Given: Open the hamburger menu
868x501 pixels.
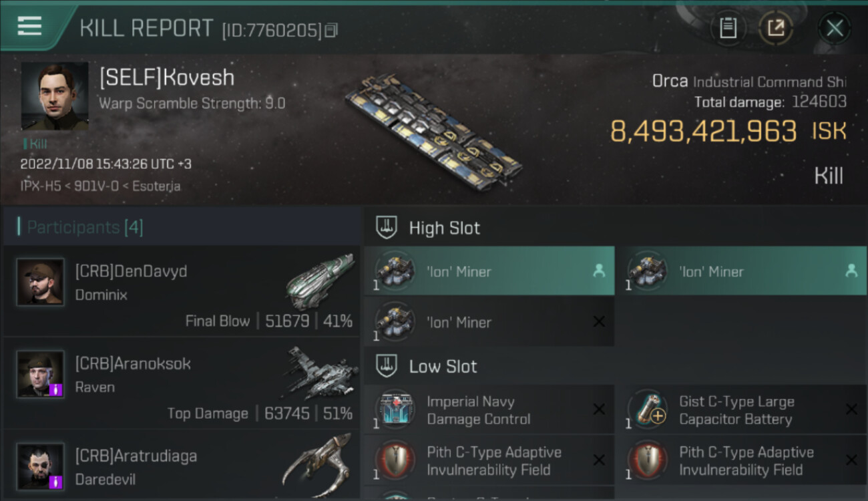Looking at the screenshot, I should pyautogui.click(x=29, y=27).
